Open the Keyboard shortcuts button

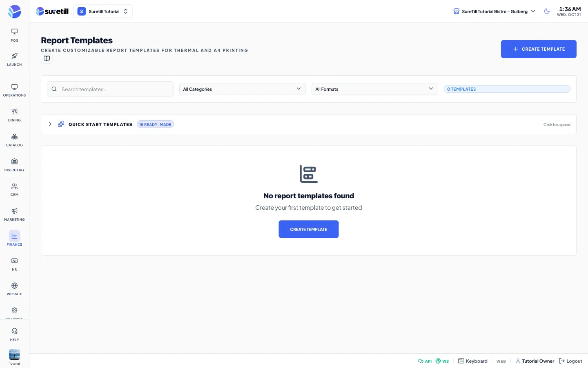(473, 361)
